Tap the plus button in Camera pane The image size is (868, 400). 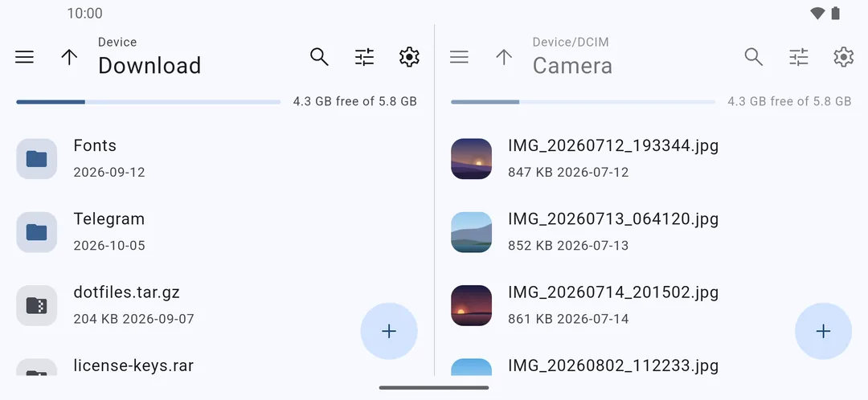823,332
